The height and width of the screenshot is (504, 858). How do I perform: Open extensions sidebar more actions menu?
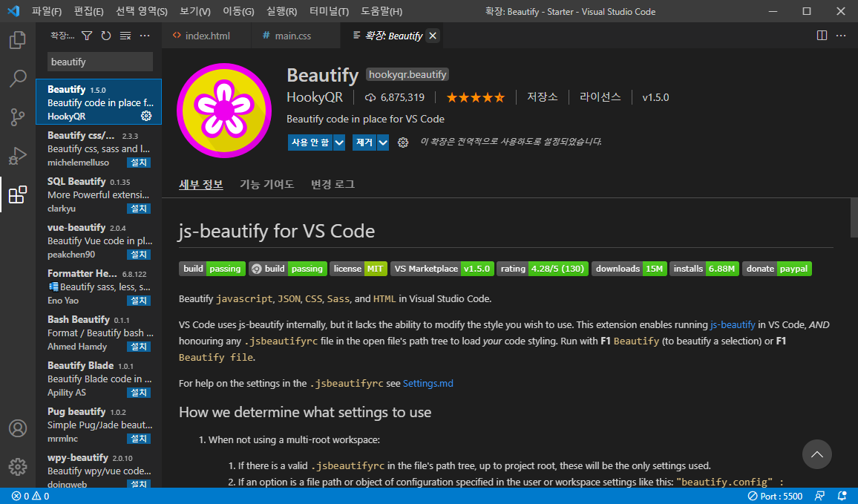(x=145, y=36)
